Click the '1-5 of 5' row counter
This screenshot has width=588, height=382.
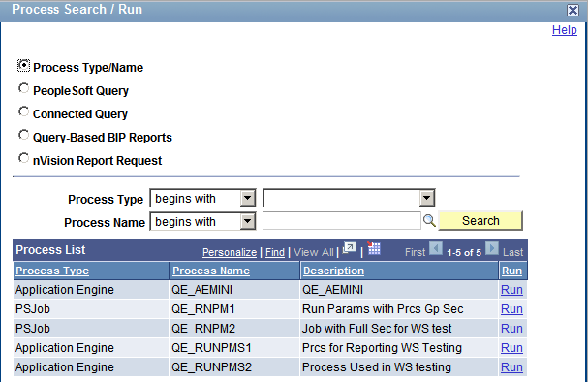coord(464,252)
